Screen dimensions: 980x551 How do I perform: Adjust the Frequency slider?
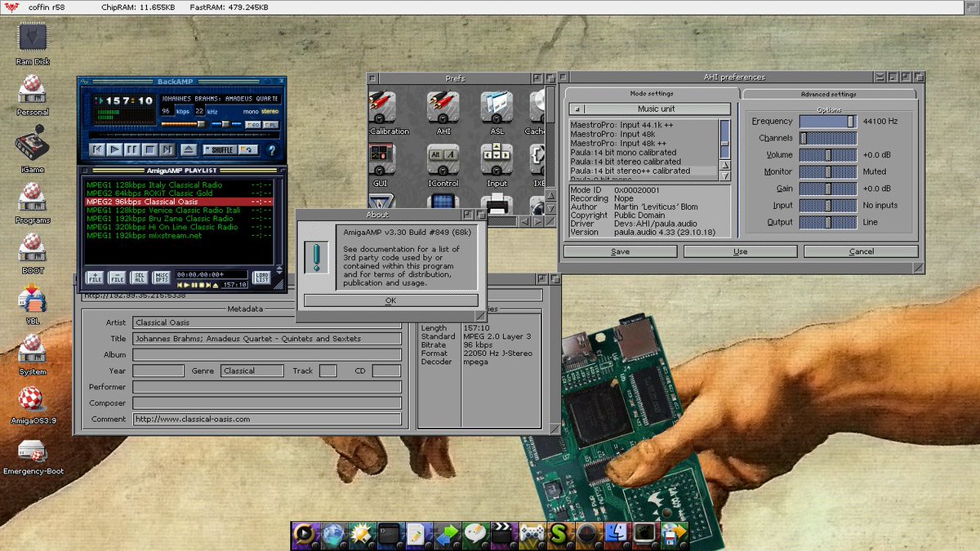[x=828, y=121]
